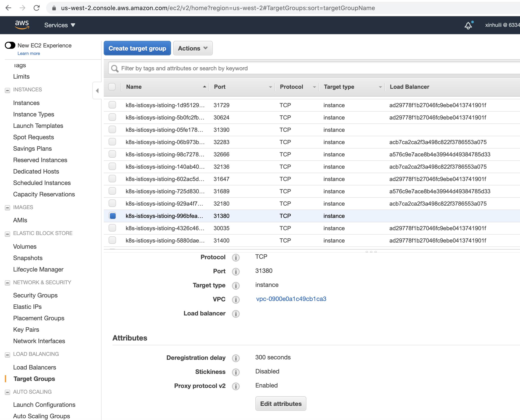Toggle the New EC2 Experience switch

(x=10, y=45)
